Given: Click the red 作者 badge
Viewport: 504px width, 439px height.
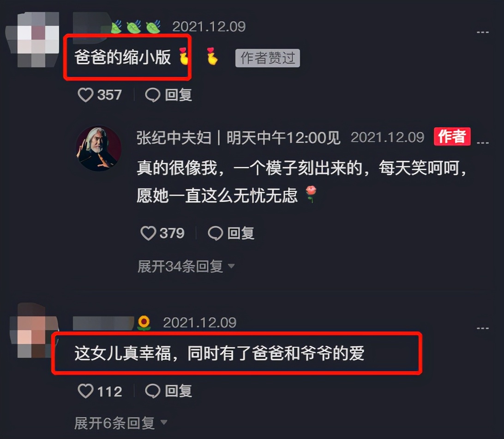Looking at the screenshot, I should (452, 136).
